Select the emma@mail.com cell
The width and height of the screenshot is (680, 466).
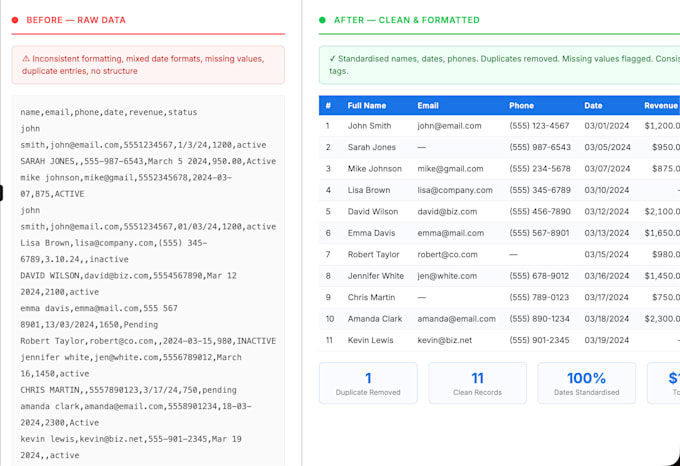click(451, 233)
